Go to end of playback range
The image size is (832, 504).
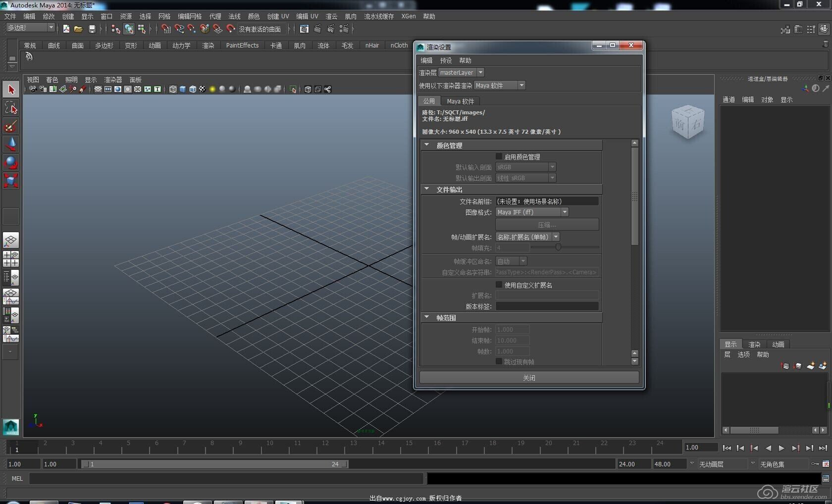click(823, 448)
